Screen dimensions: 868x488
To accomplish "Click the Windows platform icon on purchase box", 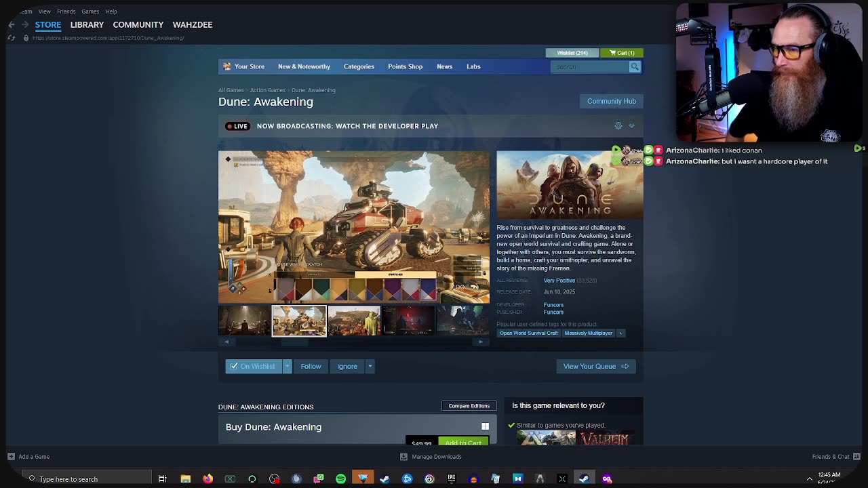I will tap(485, 426).
